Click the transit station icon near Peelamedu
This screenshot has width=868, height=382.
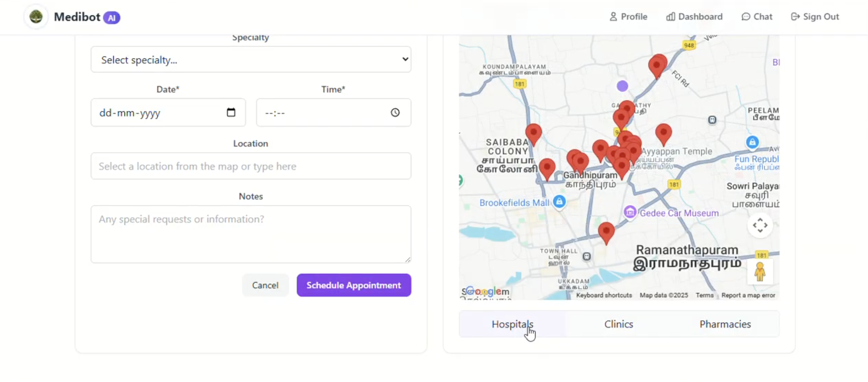(x=712, y=120)
